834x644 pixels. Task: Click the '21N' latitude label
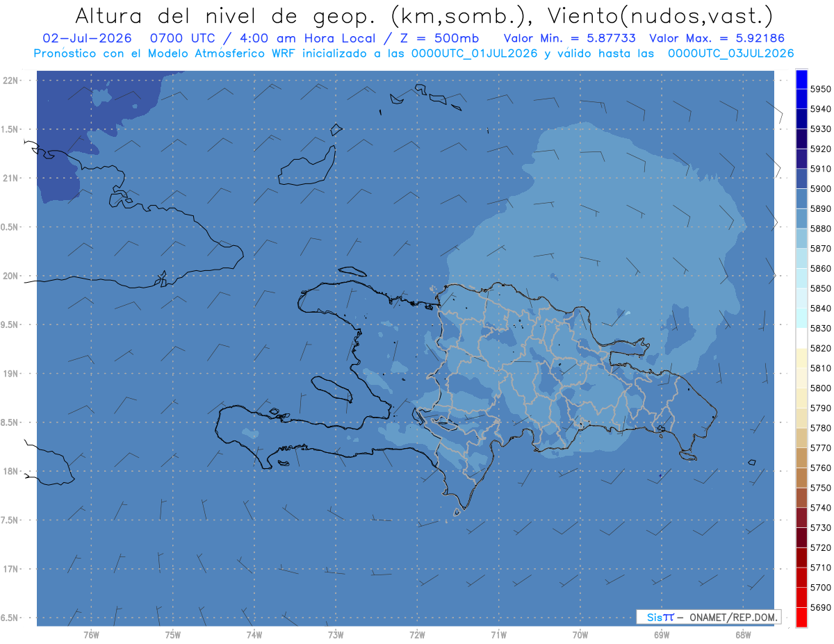coord(11,178)
